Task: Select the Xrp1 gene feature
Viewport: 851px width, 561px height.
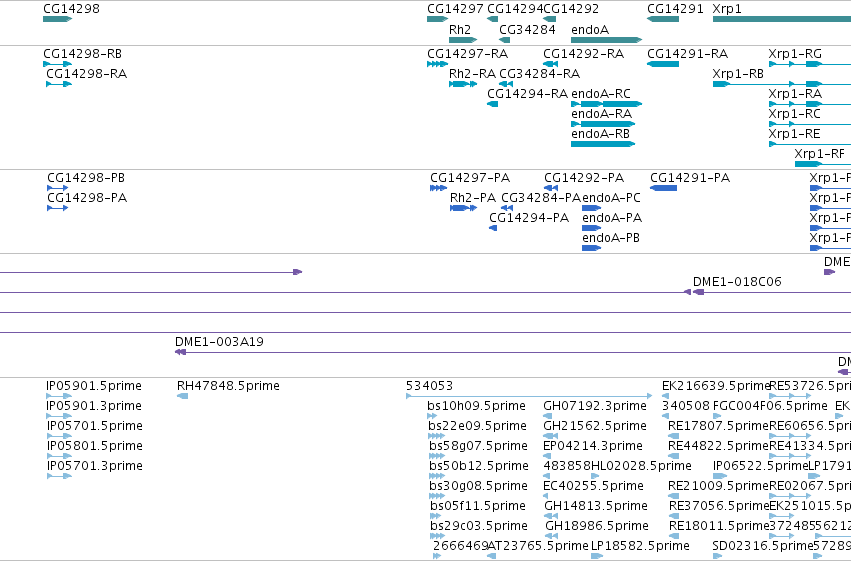Action: (x=782, y=19)
